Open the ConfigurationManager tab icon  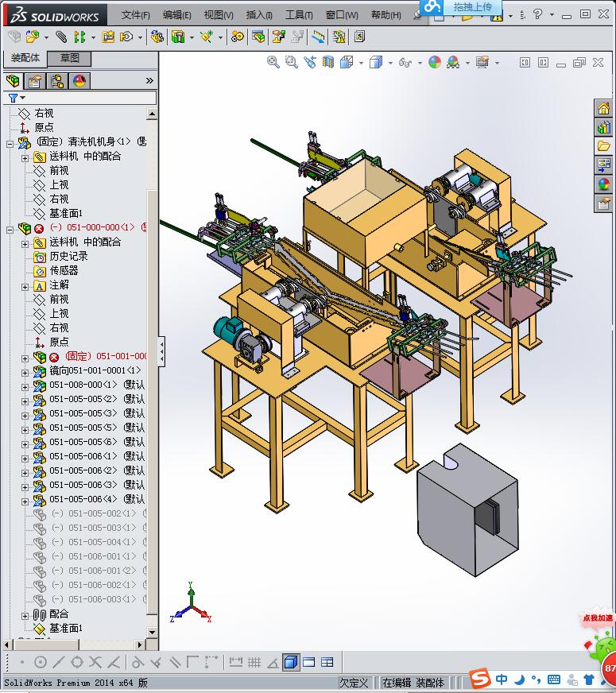(x=57, y=81)
